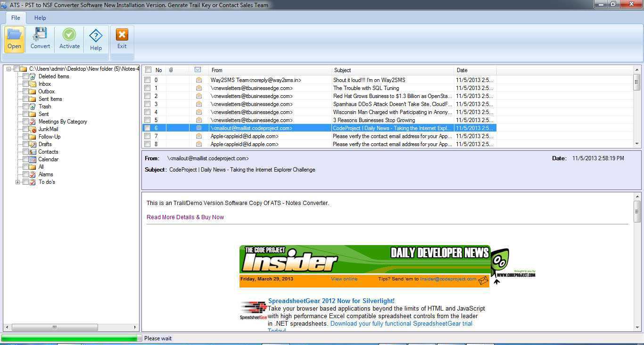Image resolution: width=644 pixels, height=345 pixels.
Task: Click the folder tree horizontal scrollbar
Action: [x=54, y=327]
